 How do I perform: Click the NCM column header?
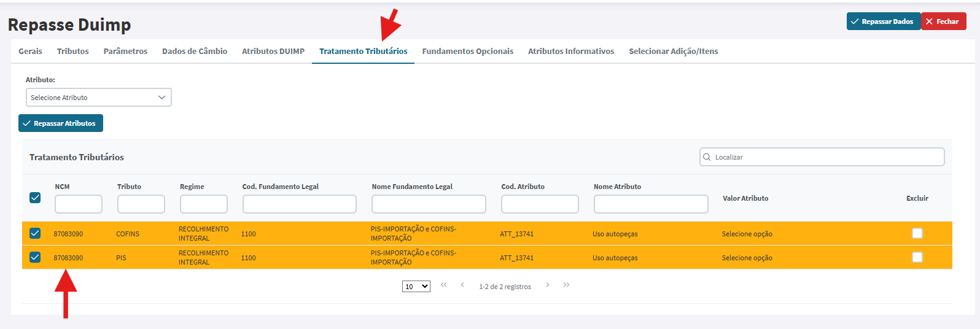62,187
